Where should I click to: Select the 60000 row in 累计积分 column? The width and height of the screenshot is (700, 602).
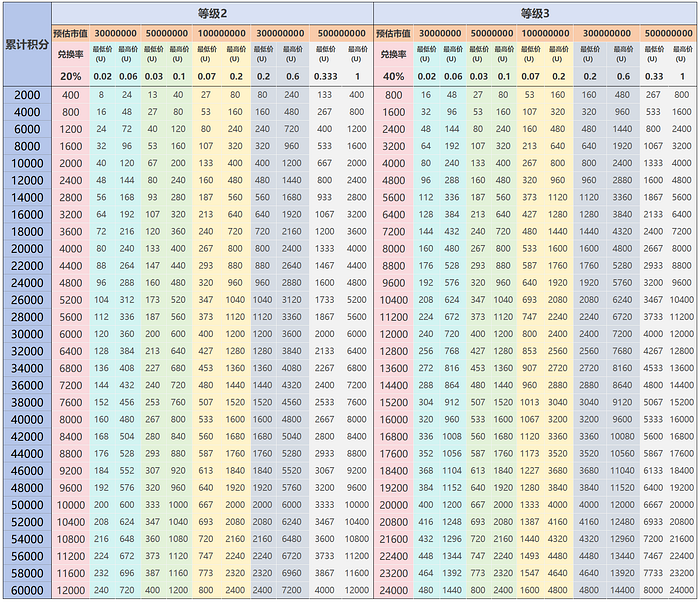tap(27, 590)
